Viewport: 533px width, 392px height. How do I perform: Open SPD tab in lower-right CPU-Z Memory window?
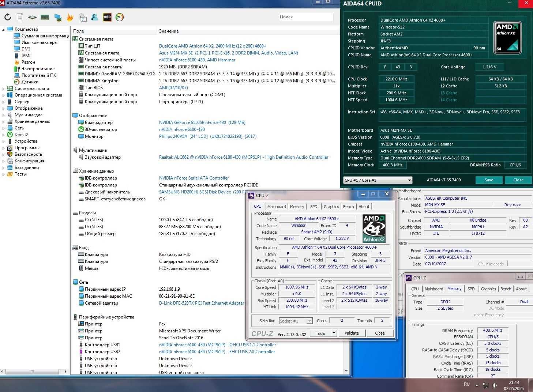[x=471, y=289]
